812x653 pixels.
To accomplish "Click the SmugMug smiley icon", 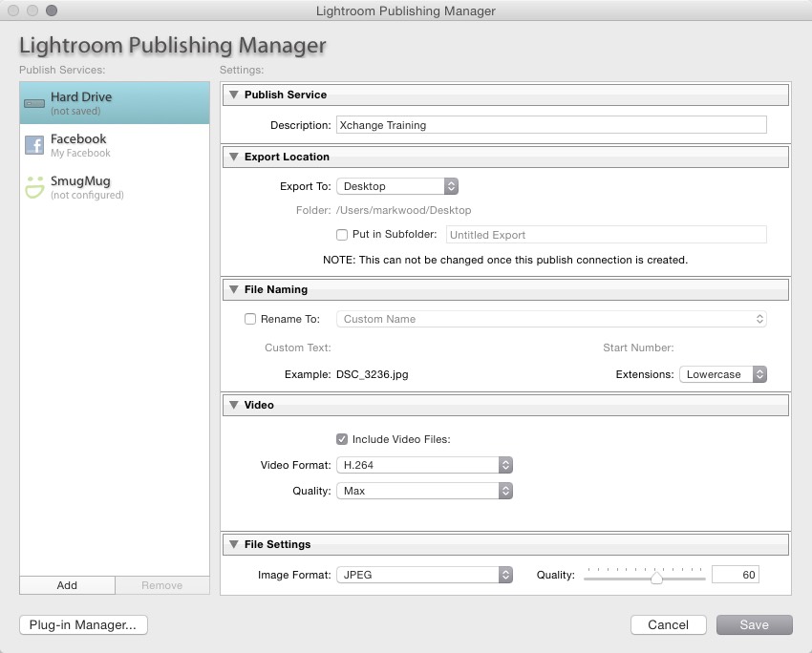I will tap(34, 187).
